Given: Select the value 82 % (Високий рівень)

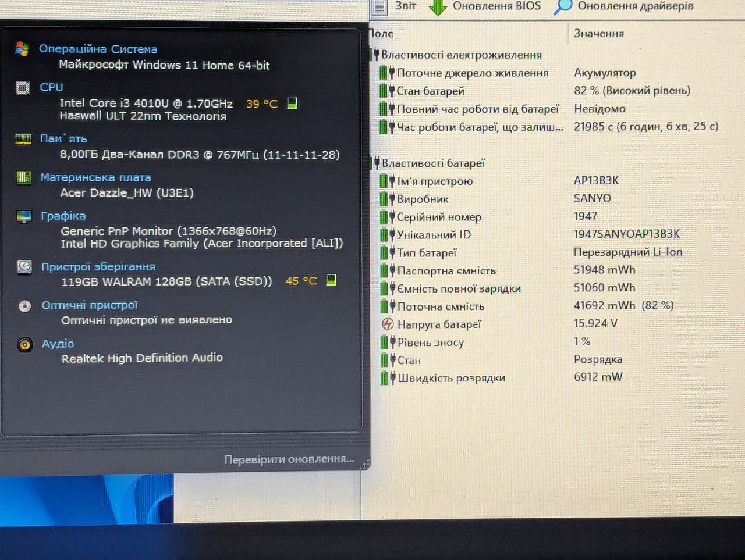Looking at the screenshot, I should point(632,91).
